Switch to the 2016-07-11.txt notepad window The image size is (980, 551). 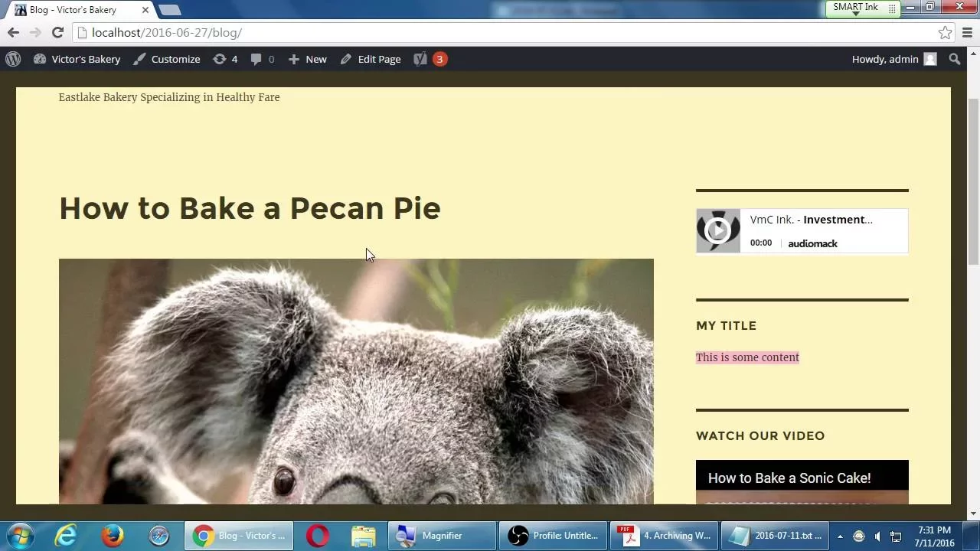pyautogui.click(x=775, y=536)
